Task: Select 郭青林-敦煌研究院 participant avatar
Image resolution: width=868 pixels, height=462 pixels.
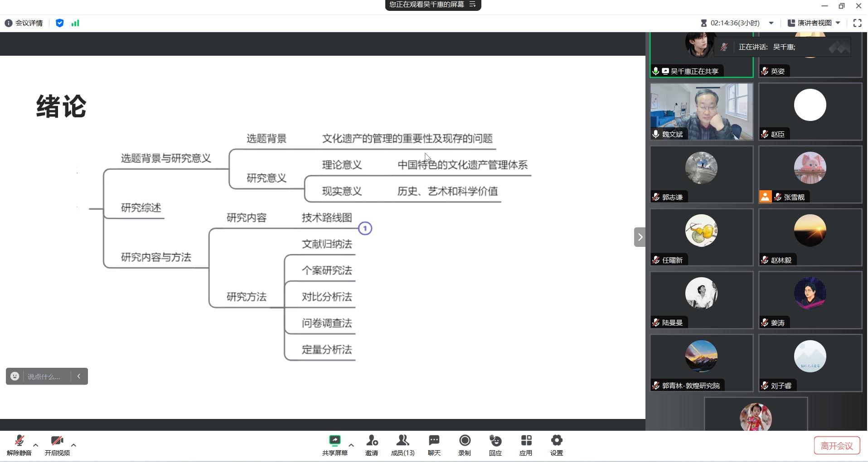Action: pos(701,356)
